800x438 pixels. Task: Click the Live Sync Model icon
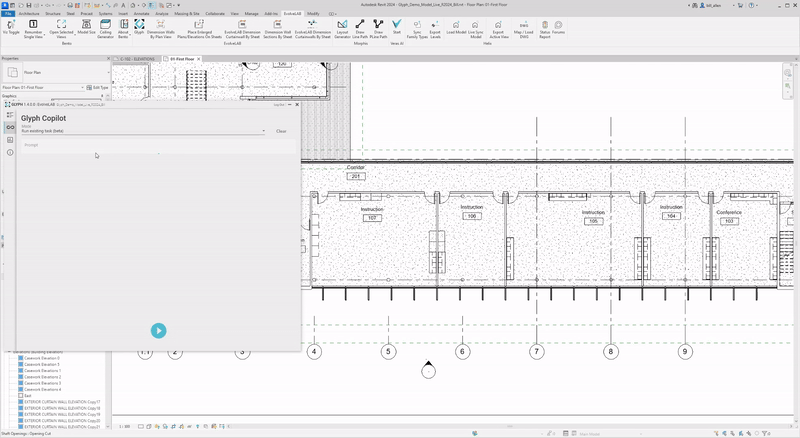476,26
